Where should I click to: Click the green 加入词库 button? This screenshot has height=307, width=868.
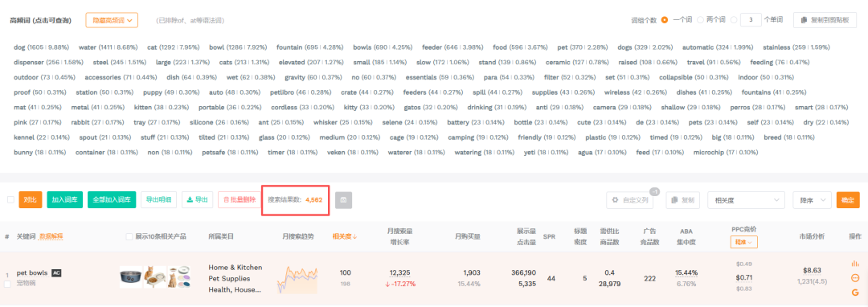pyautogui.click(x=65, y=199)
